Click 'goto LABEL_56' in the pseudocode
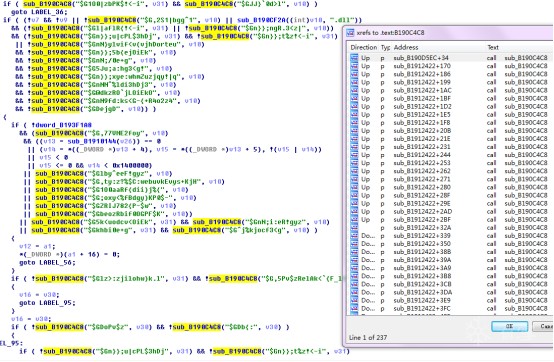Screen dimensions: 554x362 (x=47, y=262)
